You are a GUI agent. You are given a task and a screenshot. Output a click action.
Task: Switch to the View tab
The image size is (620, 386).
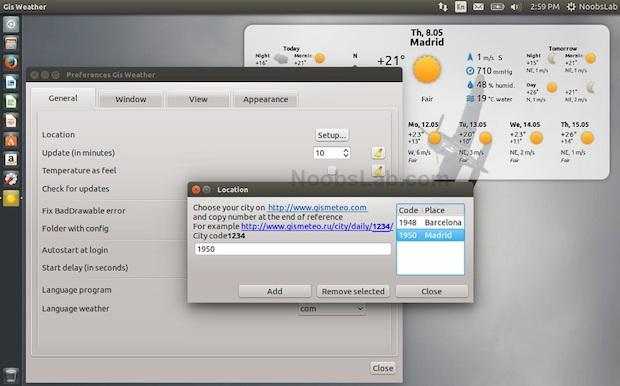[x=198, y=99]
